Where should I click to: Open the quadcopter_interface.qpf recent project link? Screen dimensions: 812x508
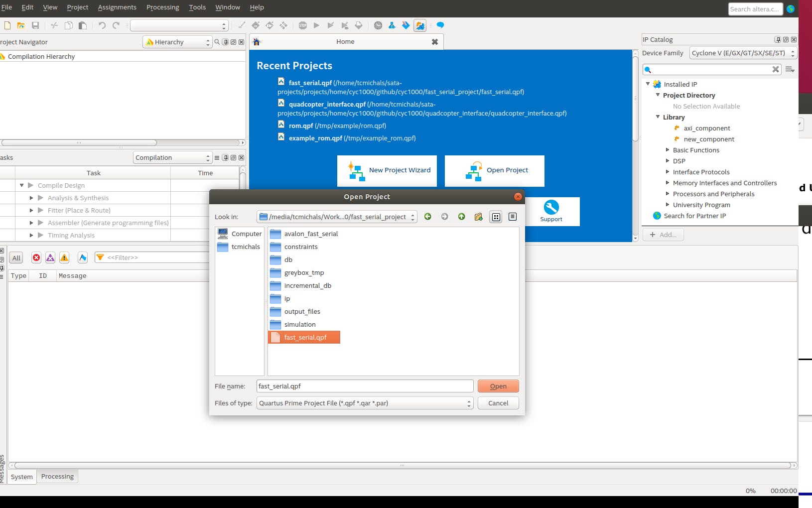(327, 104)
